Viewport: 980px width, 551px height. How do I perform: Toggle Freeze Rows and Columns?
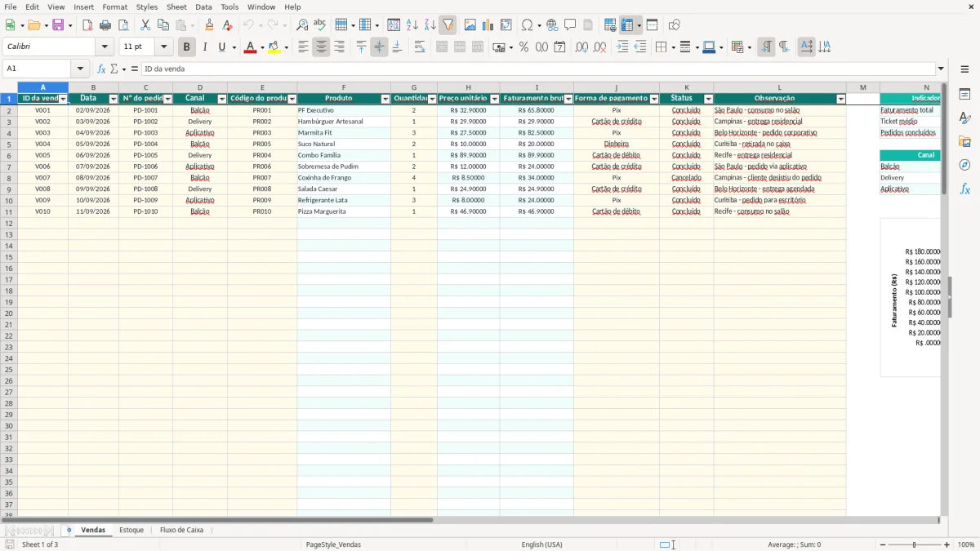point(627,25)
